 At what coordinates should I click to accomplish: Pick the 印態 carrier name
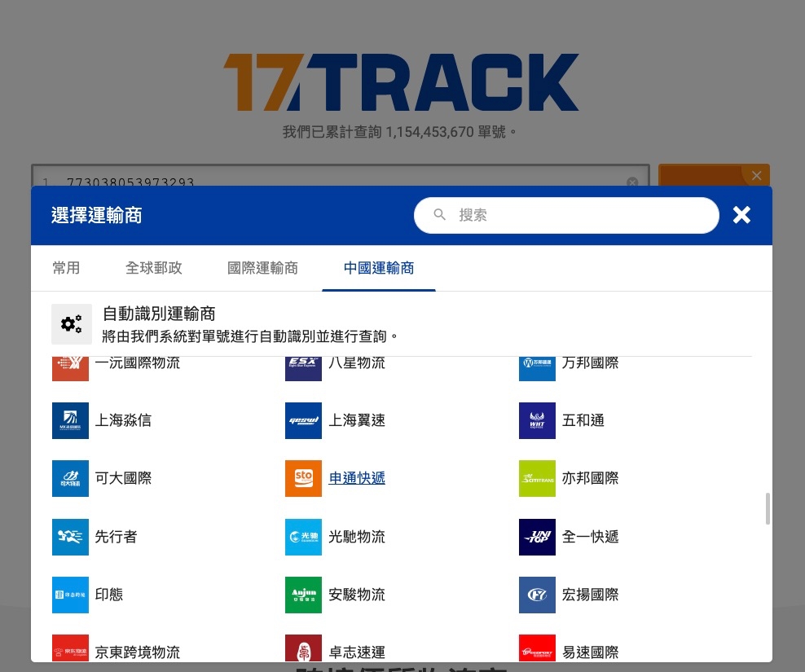coord(109,595)
